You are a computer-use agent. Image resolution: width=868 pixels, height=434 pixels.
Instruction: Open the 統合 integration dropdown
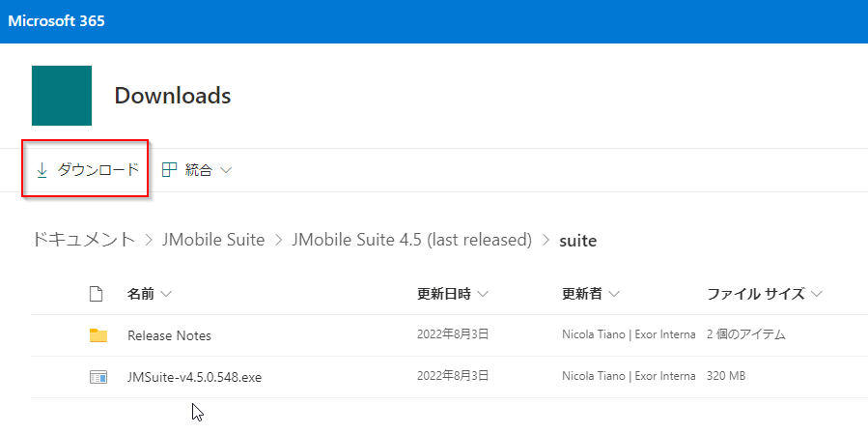[x=197, y=170]
